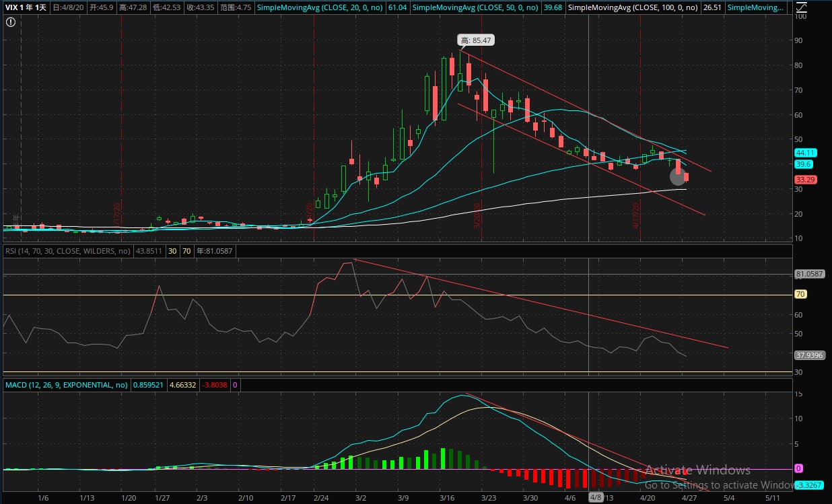Click the date value 4/8/20 in the header
Screen dimensions: 832x504
coord(69,7)
